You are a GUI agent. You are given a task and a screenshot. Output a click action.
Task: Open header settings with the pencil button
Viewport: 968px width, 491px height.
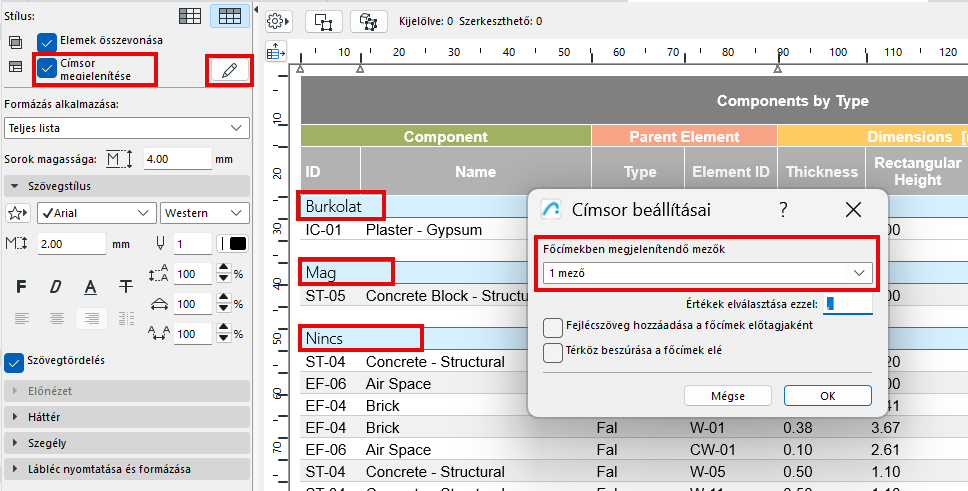(229, 70)
